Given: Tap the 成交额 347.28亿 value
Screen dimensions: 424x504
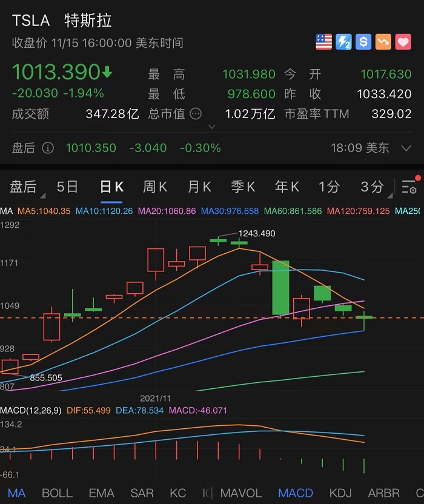Looking at the screenshot, I should (112, 114).
